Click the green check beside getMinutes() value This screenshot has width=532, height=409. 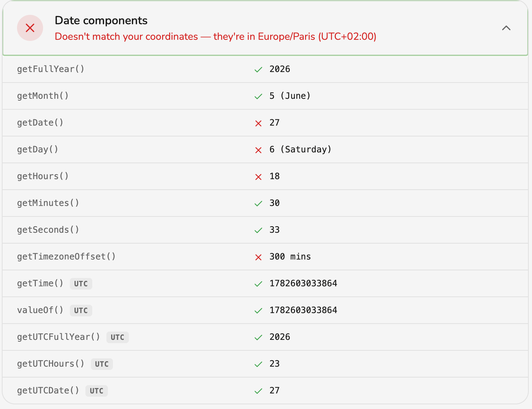tap(258, 203)
